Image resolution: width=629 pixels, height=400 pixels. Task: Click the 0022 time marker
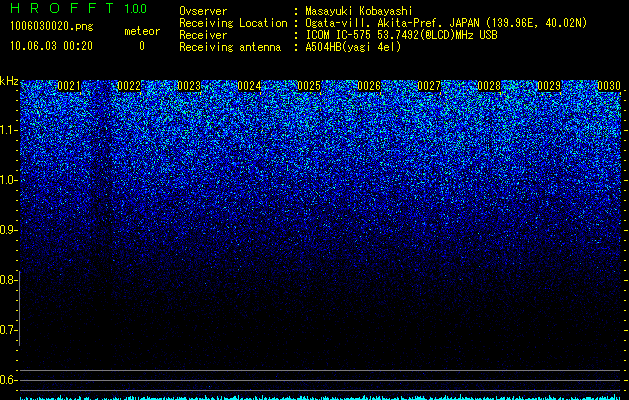pos(129,86)
